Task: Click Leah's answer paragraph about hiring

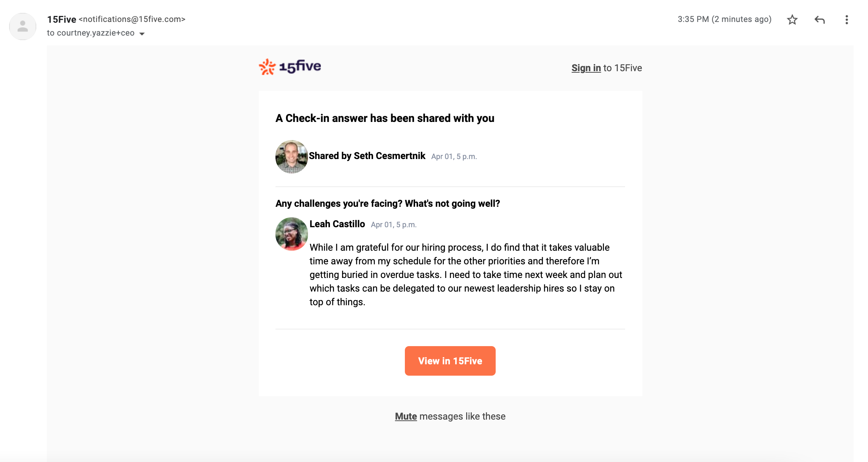Action: pos(466,275)
